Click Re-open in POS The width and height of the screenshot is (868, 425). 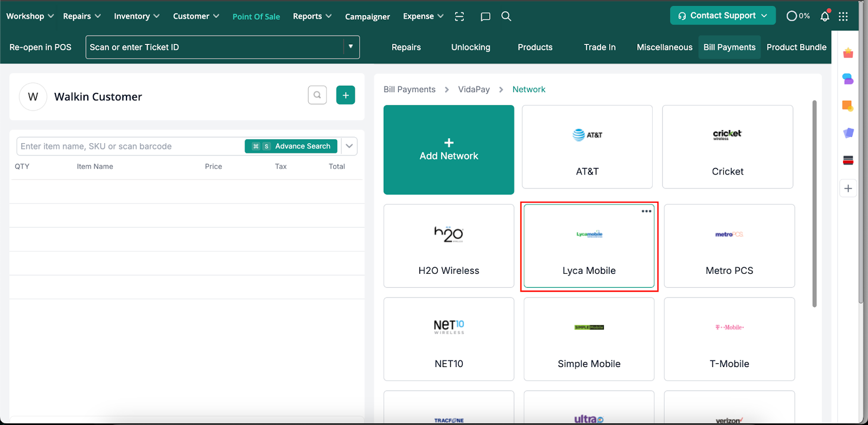(40, 47)
